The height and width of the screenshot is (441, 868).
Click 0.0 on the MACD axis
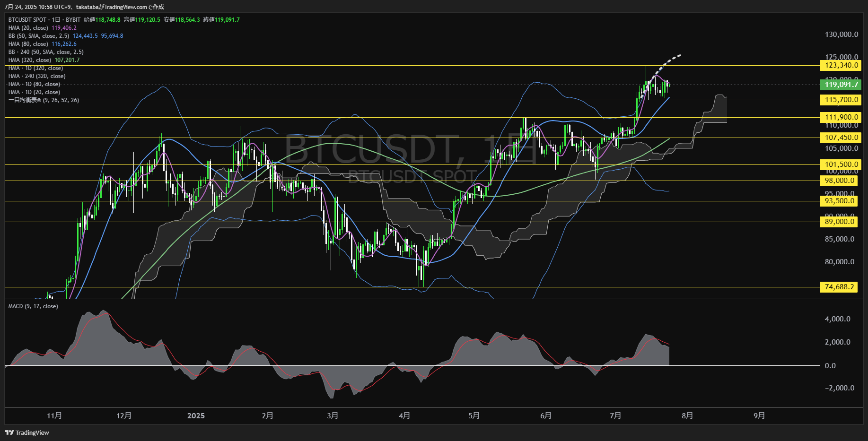click(830, 366)
